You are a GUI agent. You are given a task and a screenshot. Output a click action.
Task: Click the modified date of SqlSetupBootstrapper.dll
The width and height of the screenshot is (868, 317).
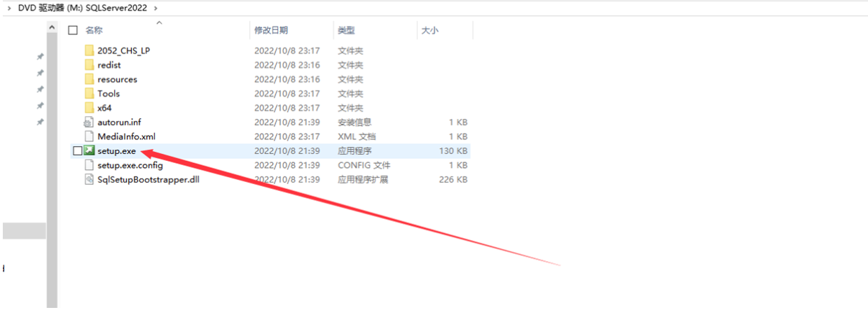(287, 180)
